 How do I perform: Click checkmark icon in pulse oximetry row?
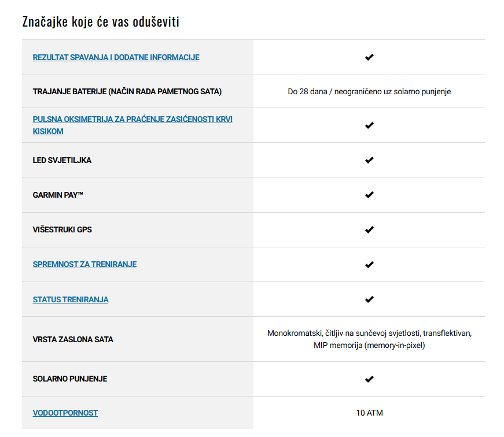coord(369,125)
